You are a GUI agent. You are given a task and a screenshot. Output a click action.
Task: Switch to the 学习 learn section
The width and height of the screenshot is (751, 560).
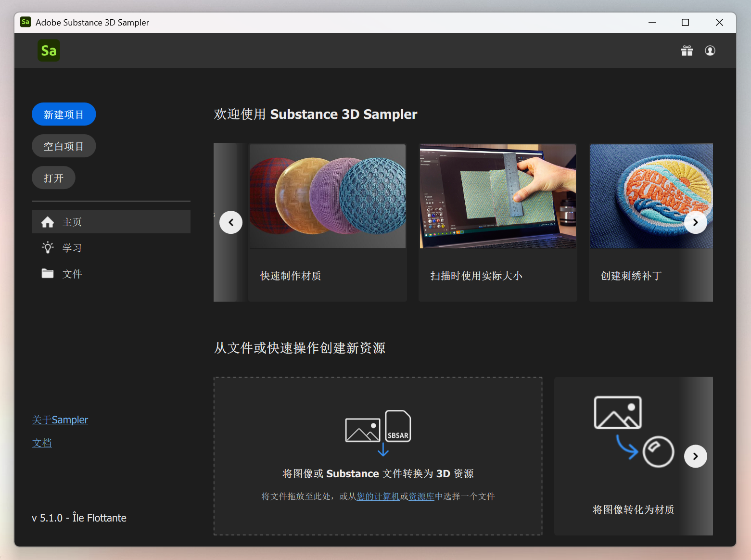111,248
